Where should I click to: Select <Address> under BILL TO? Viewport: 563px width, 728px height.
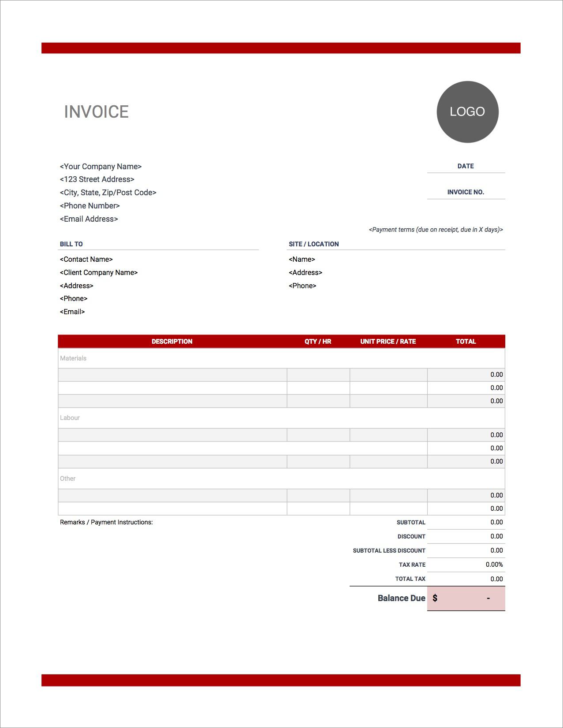click(77, 286)
